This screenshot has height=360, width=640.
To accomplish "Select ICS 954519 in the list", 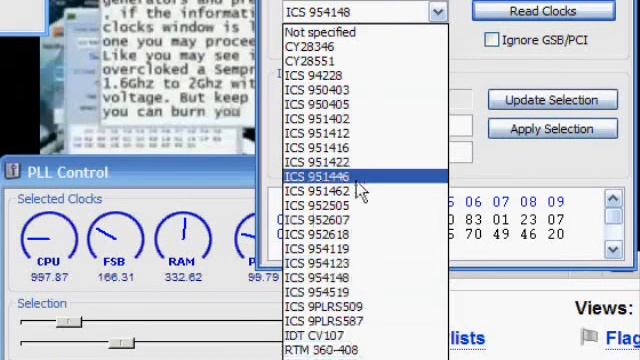I will click(365, 292).
